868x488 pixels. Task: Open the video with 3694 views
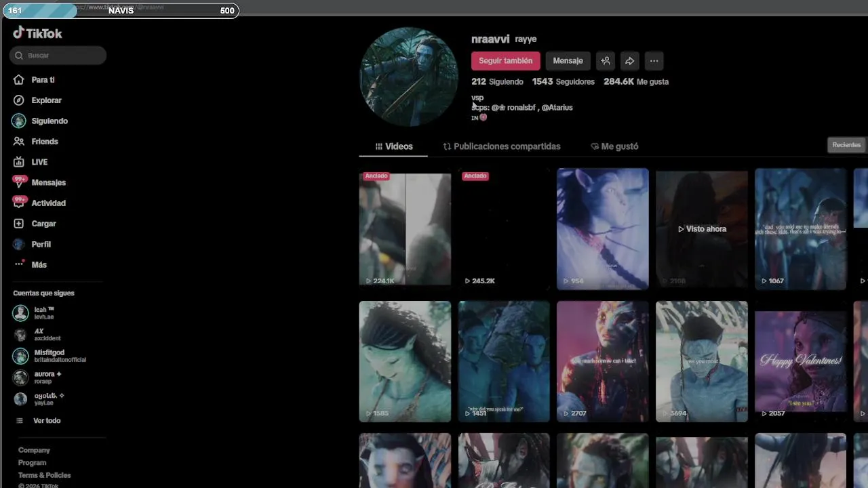[702, 361]
